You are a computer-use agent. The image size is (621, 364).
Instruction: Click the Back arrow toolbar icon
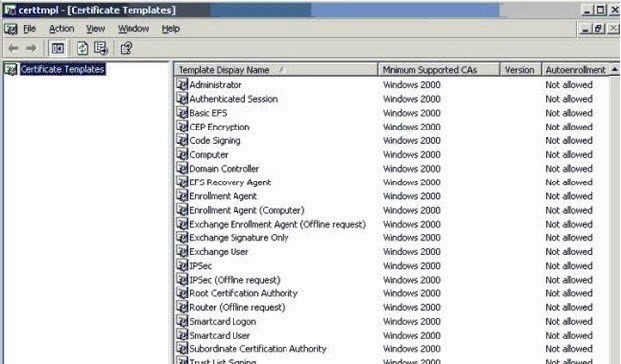click(13, 48)
